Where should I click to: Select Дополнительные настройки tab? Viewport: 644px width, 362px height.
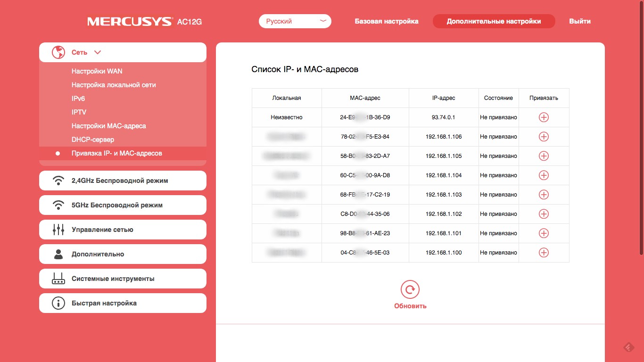[x=494, y=21]
